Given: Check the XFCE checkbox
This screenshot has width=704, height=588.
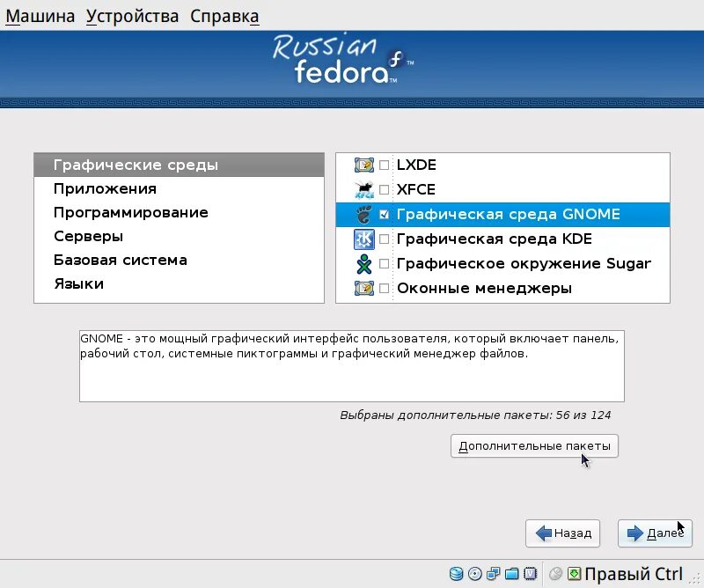Looking at the screenshot, I should (x=385, y=189).
